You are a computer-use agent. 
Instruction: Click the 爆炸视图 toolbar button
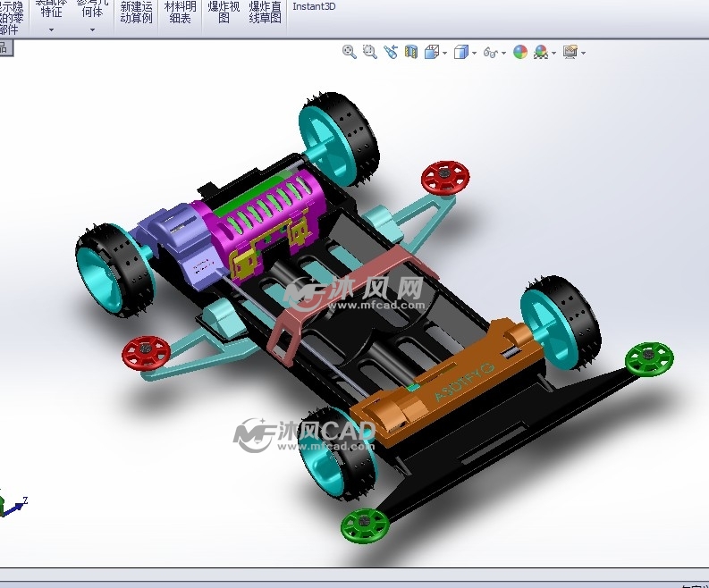coord(224,12)
